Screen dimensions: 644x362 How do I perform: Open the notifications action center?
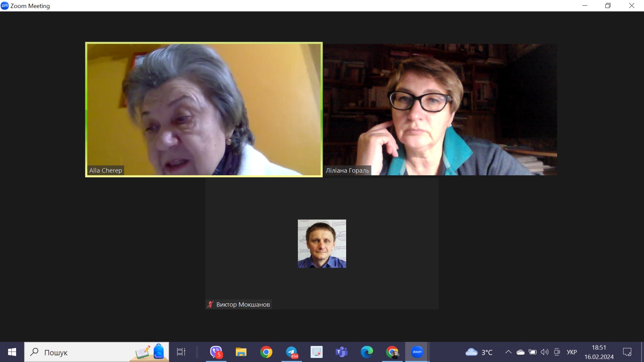627,352
